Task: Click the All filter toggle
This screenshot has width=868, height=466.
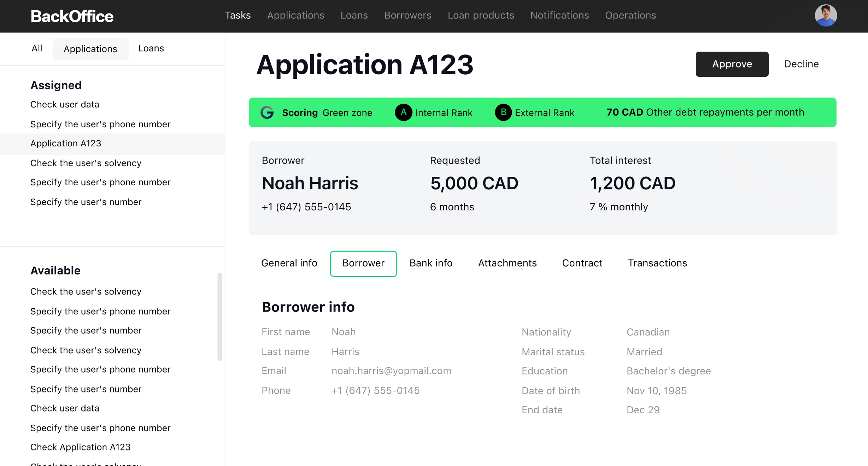Action: (x=36, y=48)
